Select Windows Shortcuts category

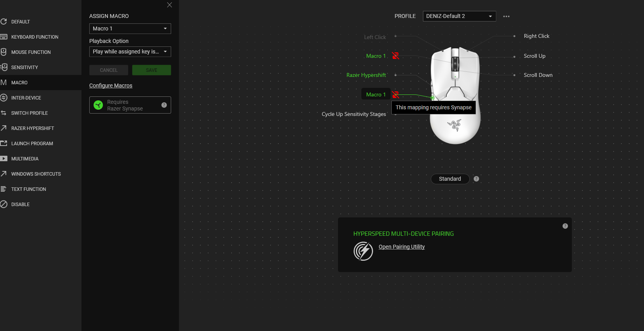(41, 174)
